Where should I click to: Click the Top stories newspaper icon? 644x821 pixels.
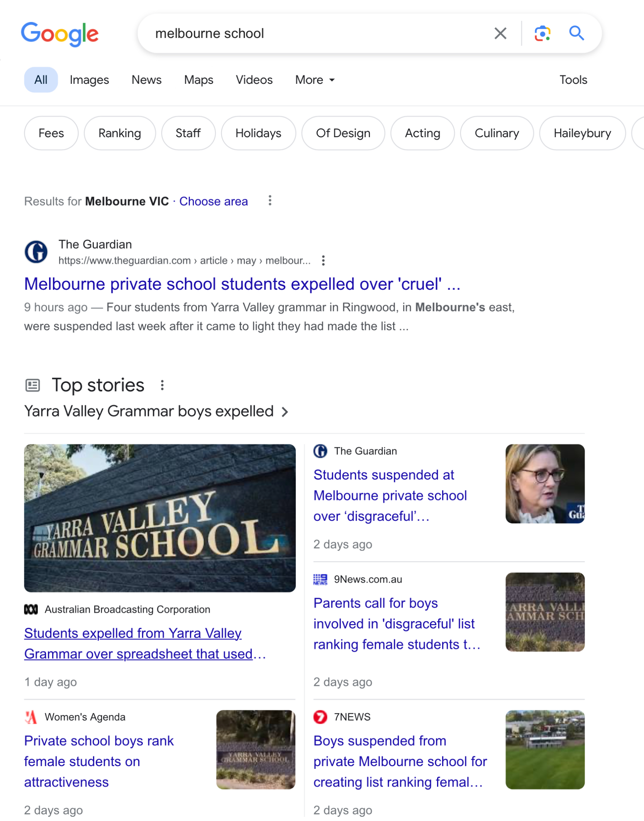pyautogui.click(x=32, y=385)
